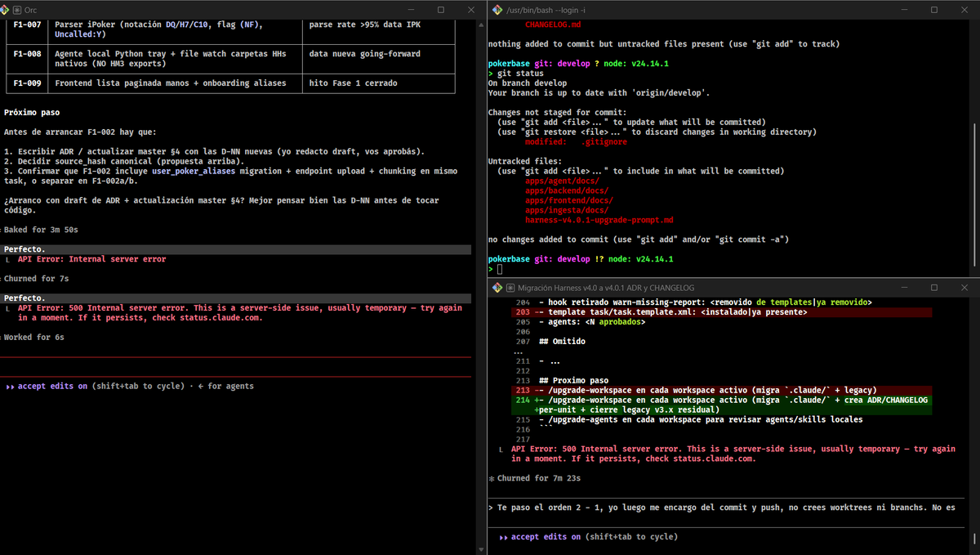Maximize the /usr/bin/bash terminal window
980x555 pixels.
click(934, 10)
